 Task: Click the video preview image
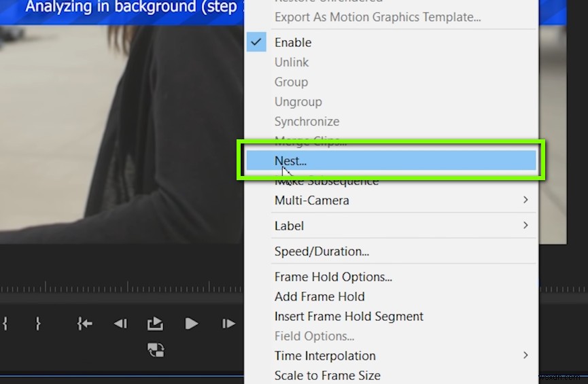pos(122,135)
